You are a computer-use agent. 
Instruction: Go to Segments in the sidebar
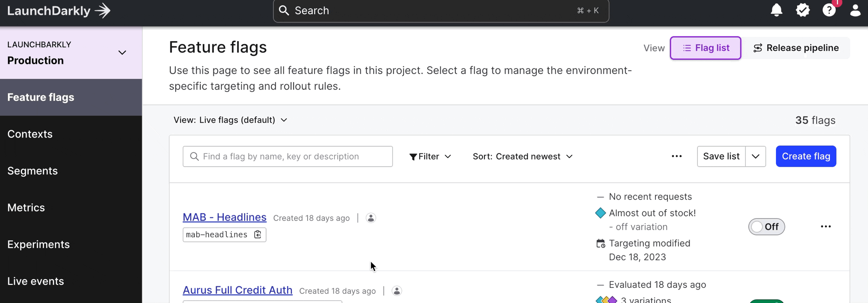33,171
